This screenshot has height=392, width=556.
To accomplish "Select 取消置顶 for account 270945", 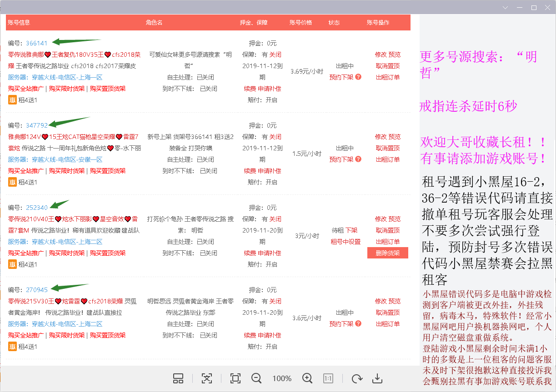I will (x=388, y=313).
